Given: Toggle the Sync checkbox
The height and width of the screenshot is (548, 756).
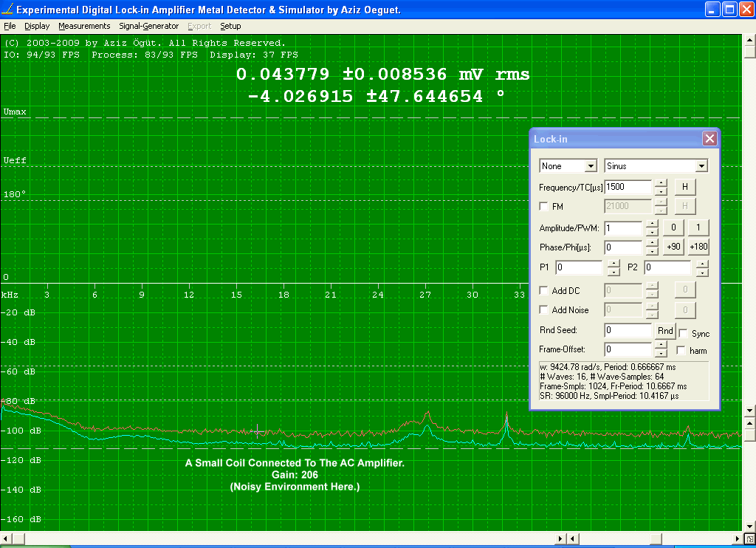Looking at the screenshot, I should pyautogui.click(x=683, y=333).
